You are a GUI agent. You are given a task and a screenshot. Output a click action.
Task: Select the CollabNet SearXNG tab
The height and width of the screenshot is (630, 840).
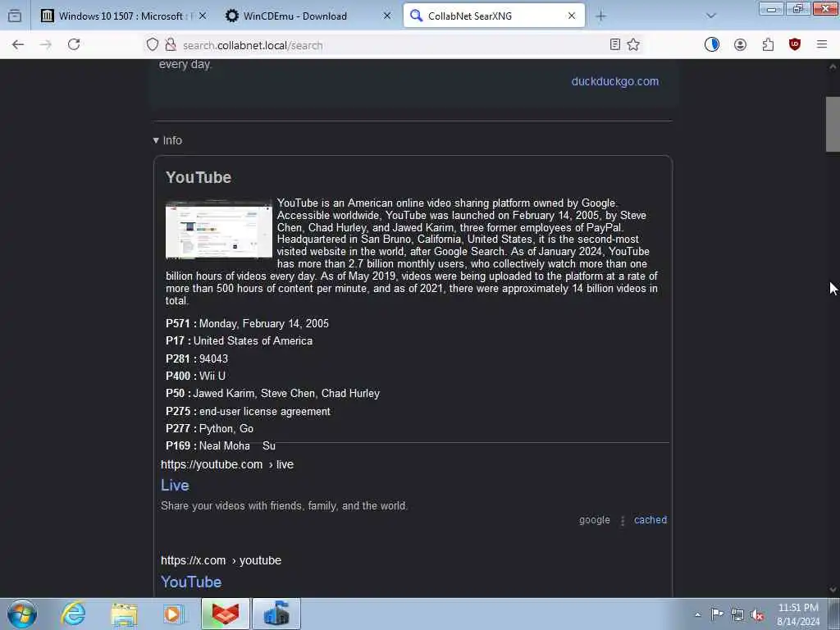[x=493, y=16]
